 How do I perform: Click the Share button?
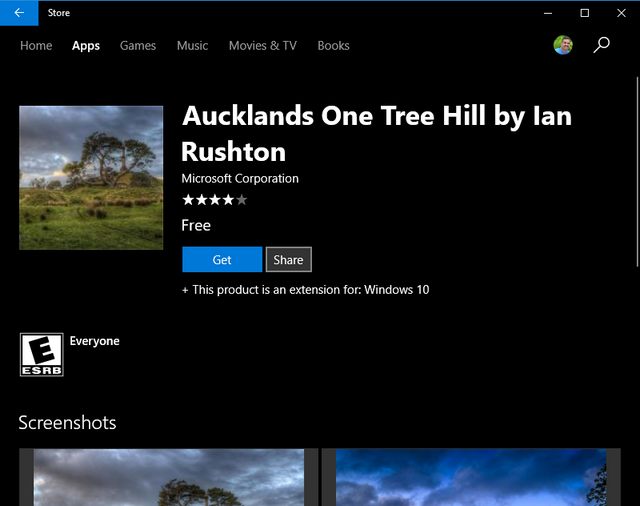pos(289,260)
